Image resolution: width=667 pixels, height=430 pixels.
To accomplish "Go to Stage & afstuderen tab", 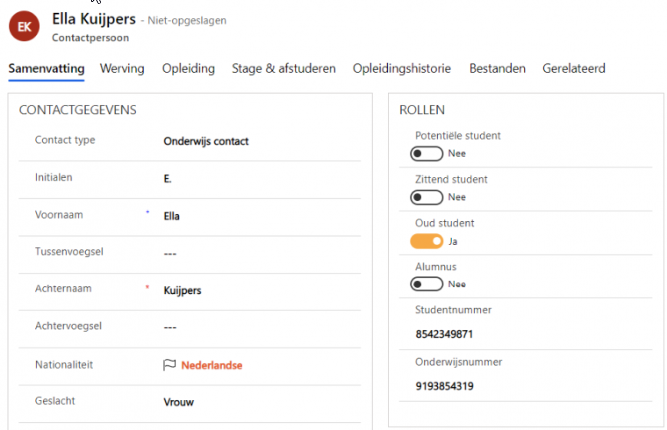I will click(x=284, y=68).
